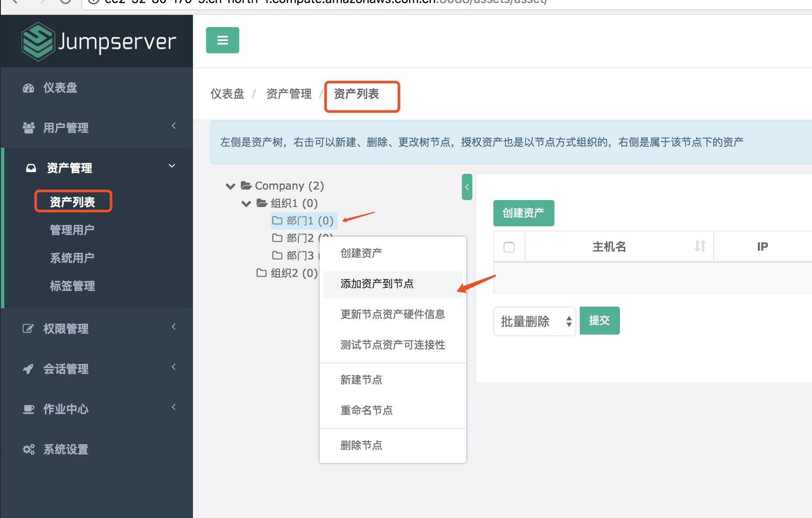Collapse the 组织1 tree node chevron
This screenshot has height=518, width=812.
click(246, 204)
